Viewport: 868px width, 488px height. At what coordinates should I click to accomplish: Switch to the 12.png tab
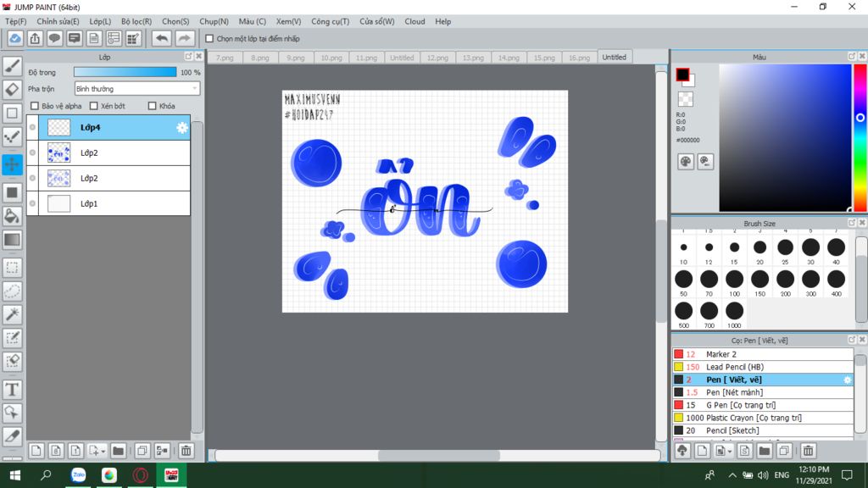[437, 57]
